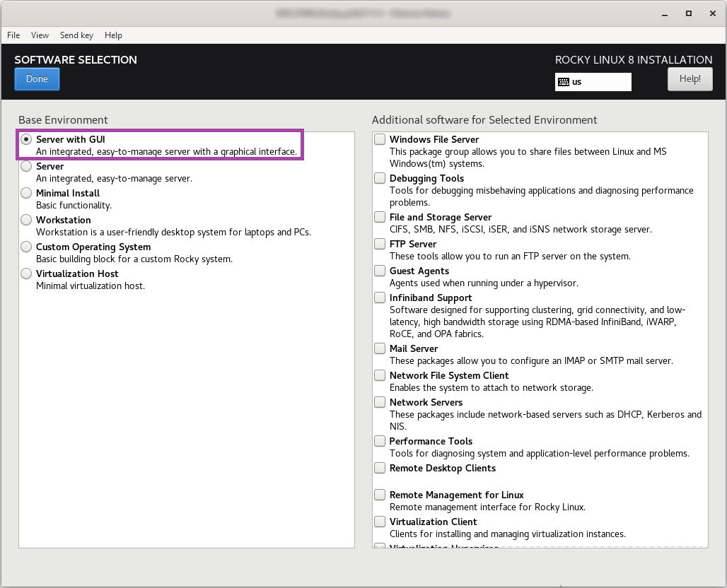This screenshot has height=588, width=727.
Task: Click 'Enables the system to attach to network storage.'
Action: (x=492, y=388)
